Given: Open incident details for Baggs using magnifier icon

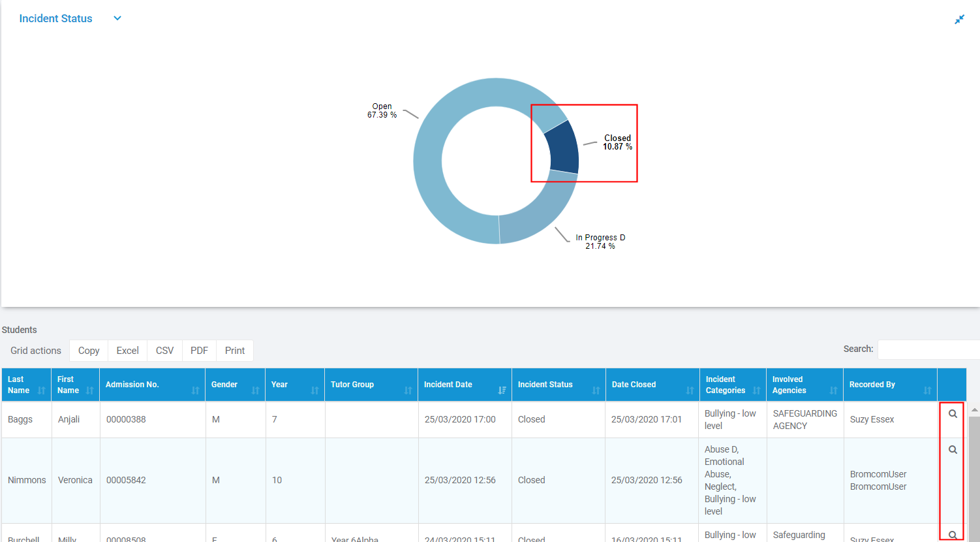Looking at the screenshot, I should click(x=952, y=413).
